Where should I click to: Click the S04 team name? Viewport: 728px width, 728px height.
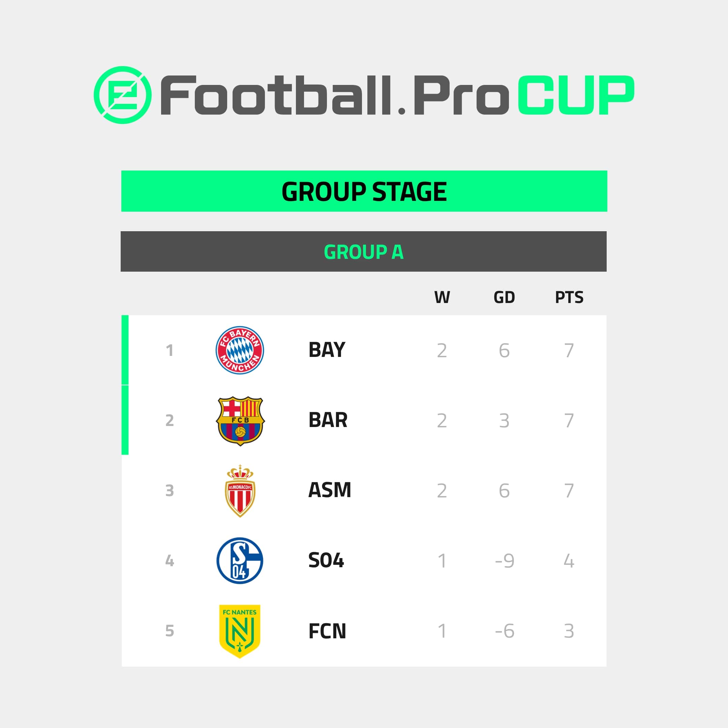coord(326,560)
